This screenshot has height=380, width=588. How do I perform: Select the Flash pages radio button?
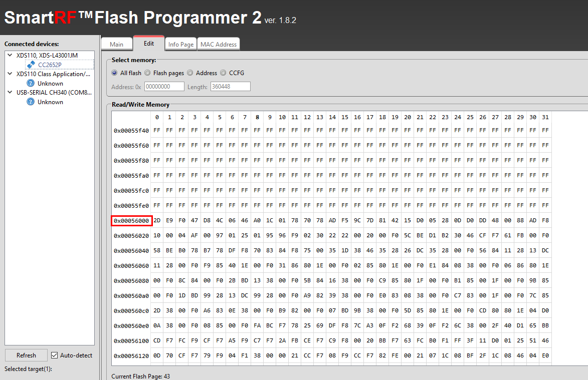tap(148, 73)
